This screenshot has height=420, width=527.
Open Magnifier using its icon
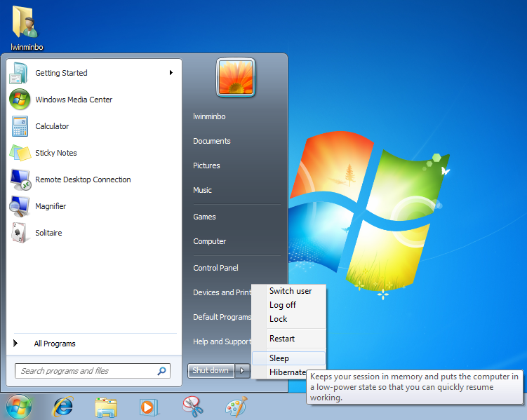click(x=20, y=206)
